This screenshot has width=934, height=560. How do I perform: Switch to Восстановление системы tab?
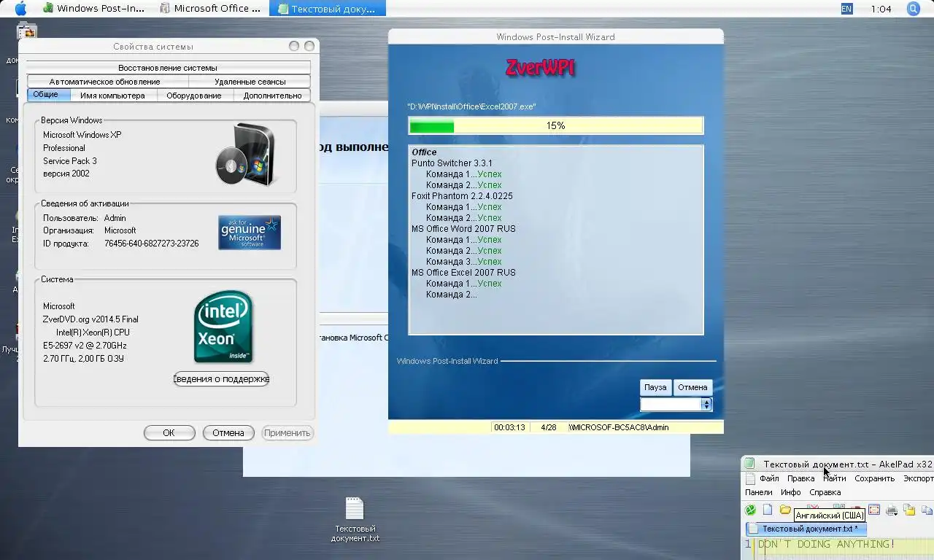[168, 68]
